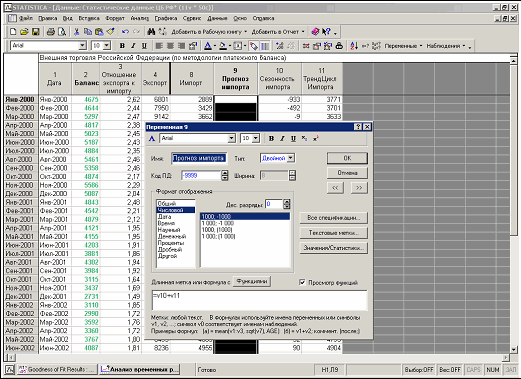Toggle Underline in main toolbar
Viewport: 521px width, 379px height.
[x=144, y=46]
